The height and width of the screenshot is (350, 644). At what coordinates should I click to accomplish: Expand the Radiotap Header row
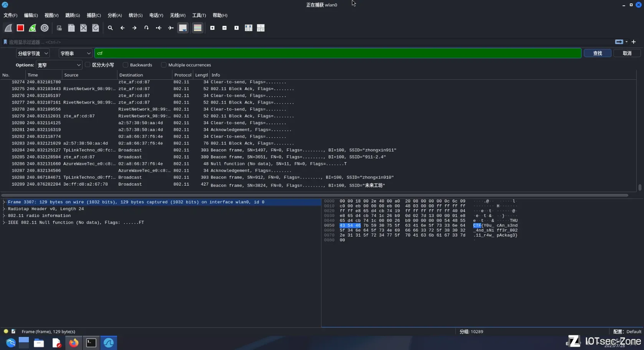4,209
